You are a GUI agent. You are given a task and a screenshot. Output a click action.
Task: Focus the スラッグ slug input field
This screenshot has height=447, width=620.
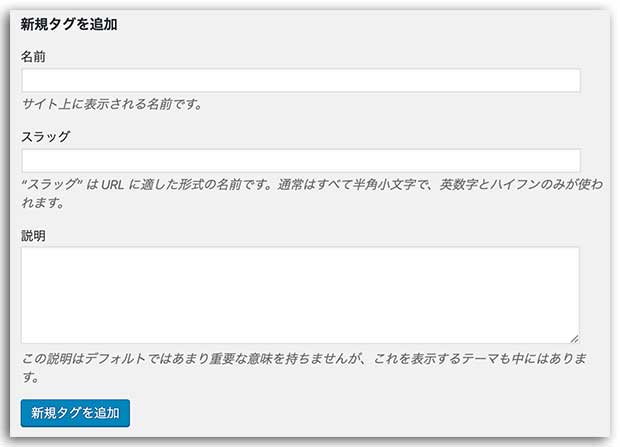[x=300, y=160]
